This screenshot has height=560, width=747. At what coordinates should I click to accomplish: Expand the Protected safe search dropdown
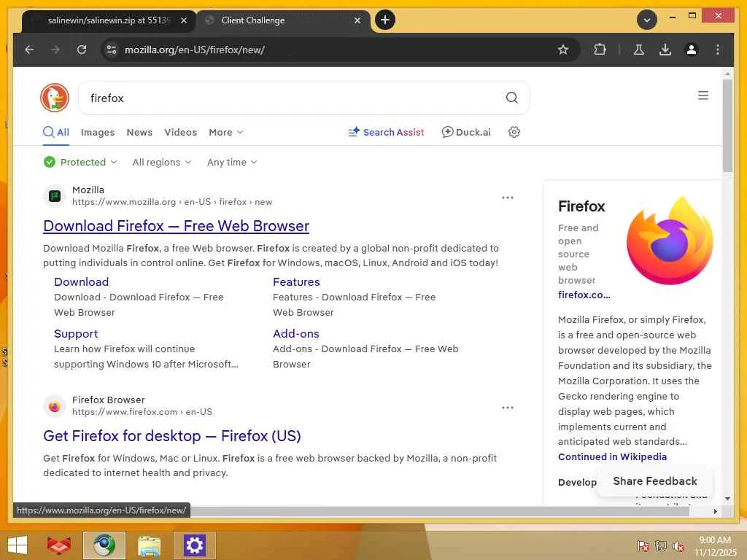point(80,163)
